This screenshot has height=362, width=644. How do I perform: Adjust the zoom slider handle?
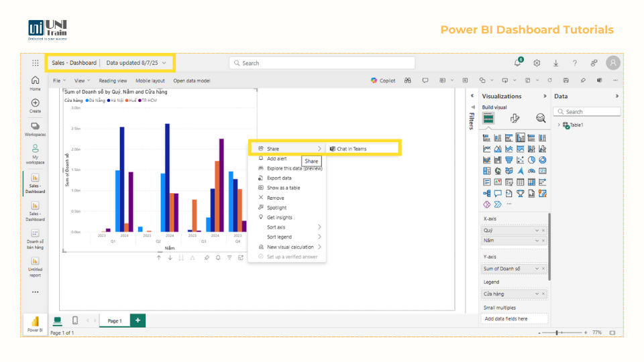[557, 333]
